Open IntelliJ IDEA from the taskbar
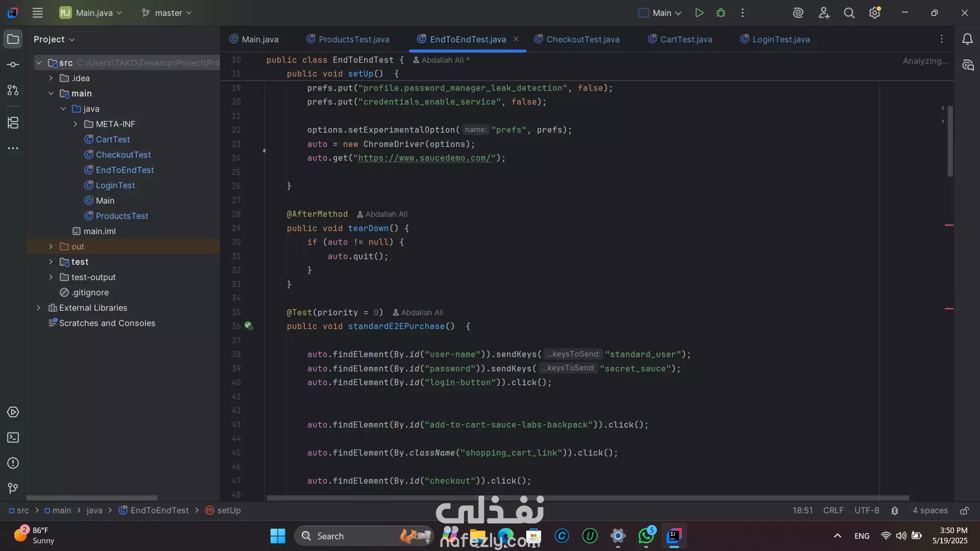Image resolution: width=980 pixels, height=551 pixels. click(674, 536)
